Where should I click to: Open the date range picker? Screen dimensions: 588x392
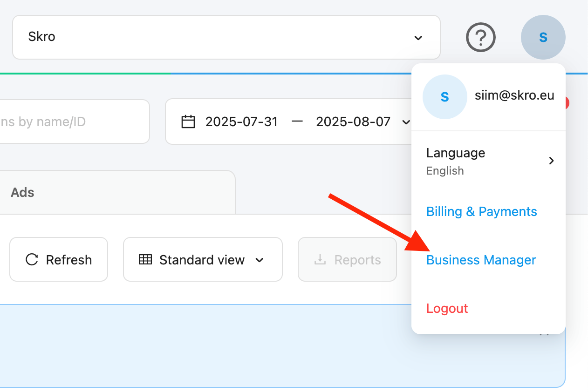tap(289, 122)
